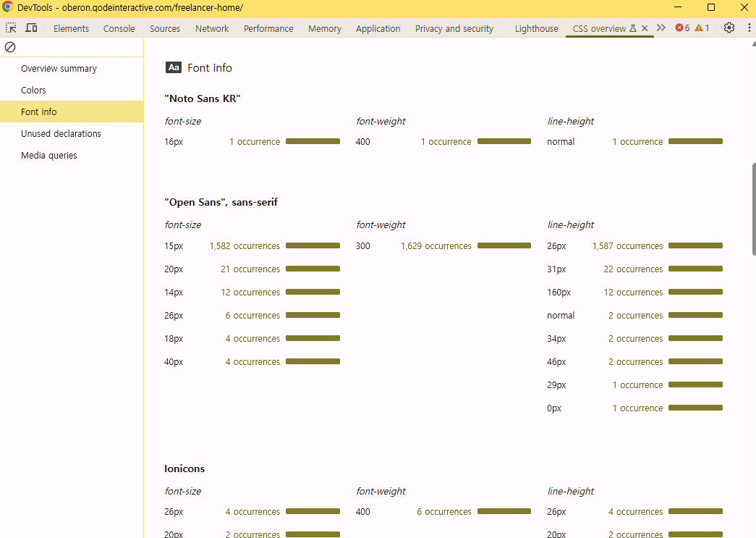The height and width of the screenshot is (538, 756).
Task: Click 1,629 occurrences for font-weight 300
Action: click(x=436, y=246)
